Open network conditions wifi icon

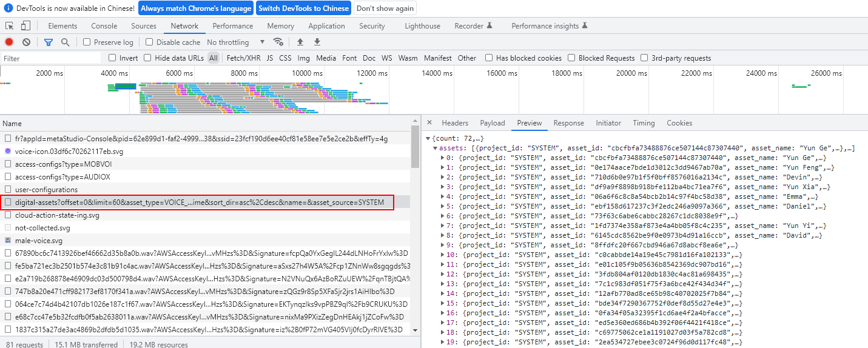(278, 42)
